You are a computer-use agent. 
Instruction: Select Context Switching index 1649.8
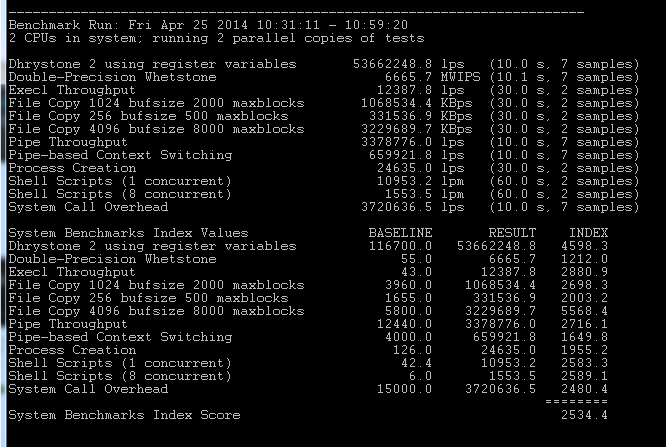[x=584, y=337]
